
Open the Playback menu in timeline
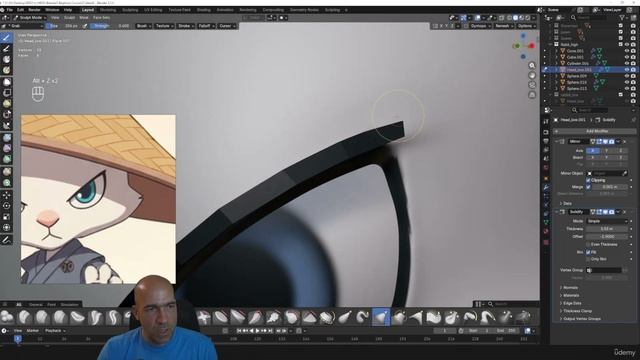(x=55, y=331)
